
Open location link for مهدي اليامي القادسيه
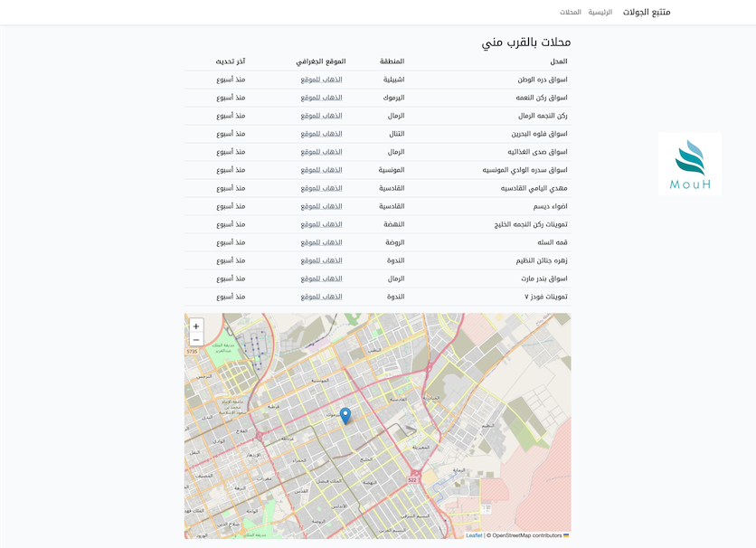pyautogui.click(x=321, y=188)
